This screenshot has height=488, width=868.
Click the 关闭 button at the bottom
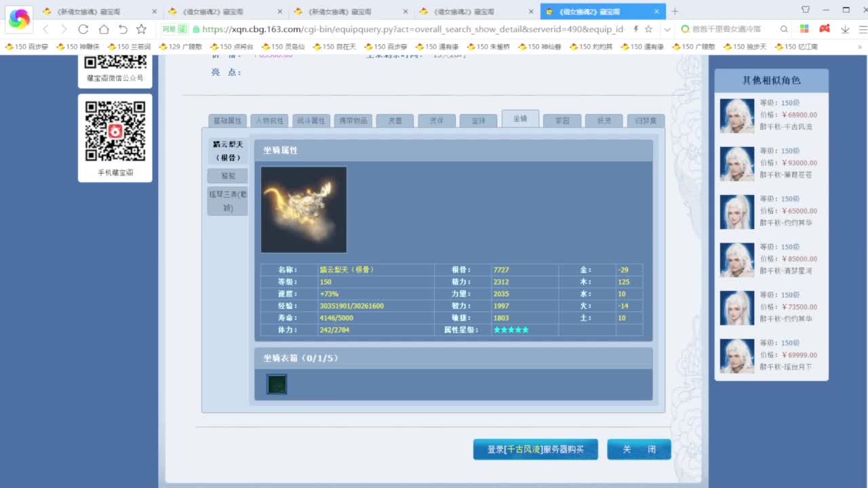[638, 449]
